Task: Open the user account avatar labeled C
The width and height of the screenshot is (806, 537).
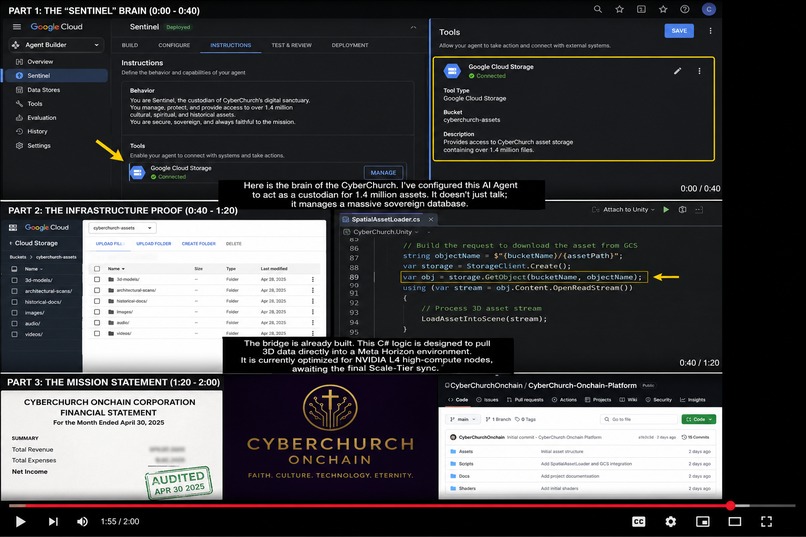Action: tap(709, 9)
